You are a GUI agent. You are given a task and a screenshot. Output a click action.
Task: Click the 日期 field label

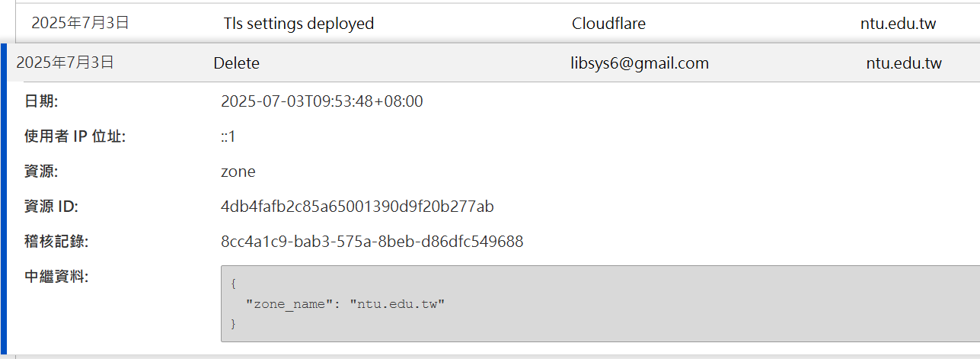[x=41, y=101]
